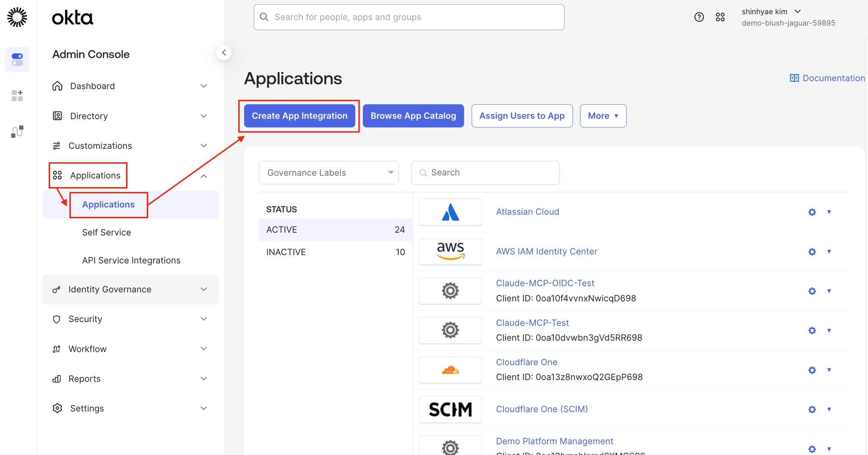Expand actions arrow for Atlassian Cloud row
Viewport: 868px width, 455px height.
point(829,212)
